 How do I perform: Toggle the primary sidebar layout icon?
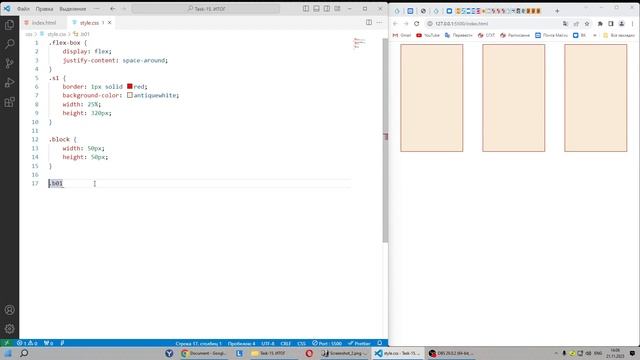(x=306, y=9)
